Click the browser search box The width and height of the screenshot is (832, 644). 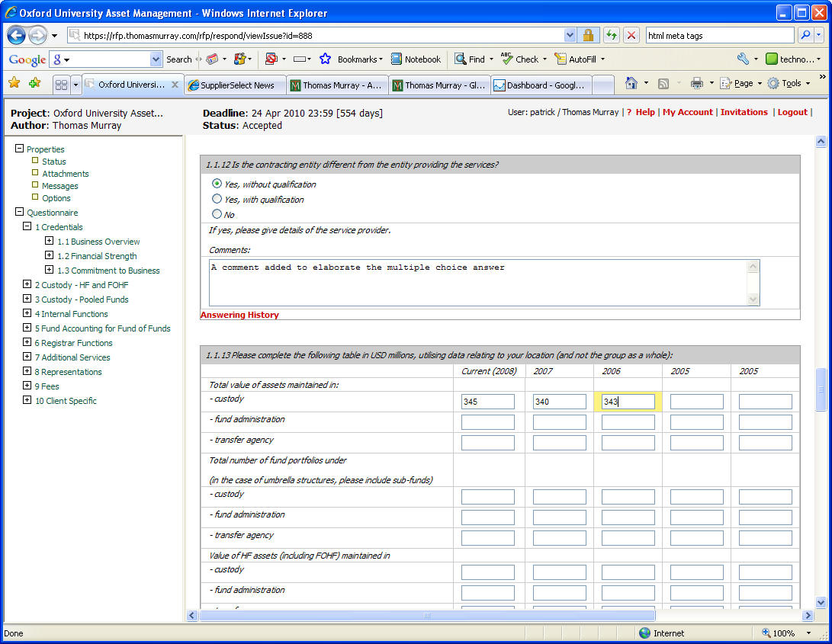[x=720, y=36]
